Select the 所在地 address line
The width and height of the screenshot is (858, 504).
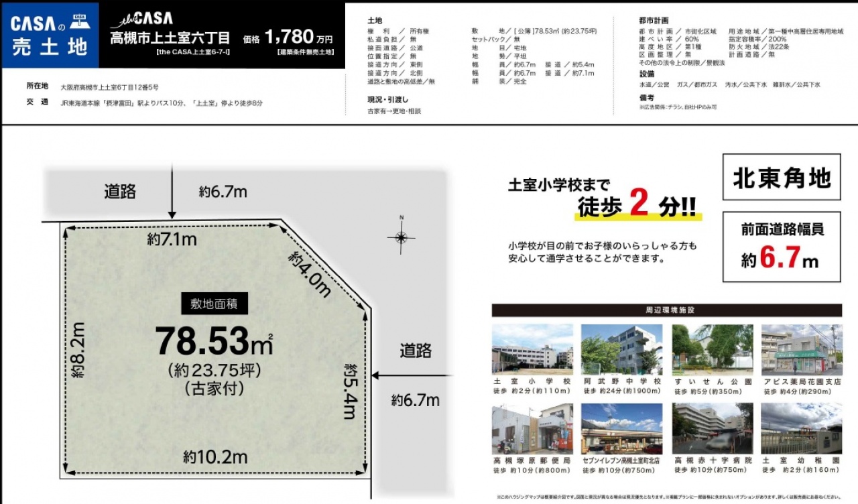point(93,87)
